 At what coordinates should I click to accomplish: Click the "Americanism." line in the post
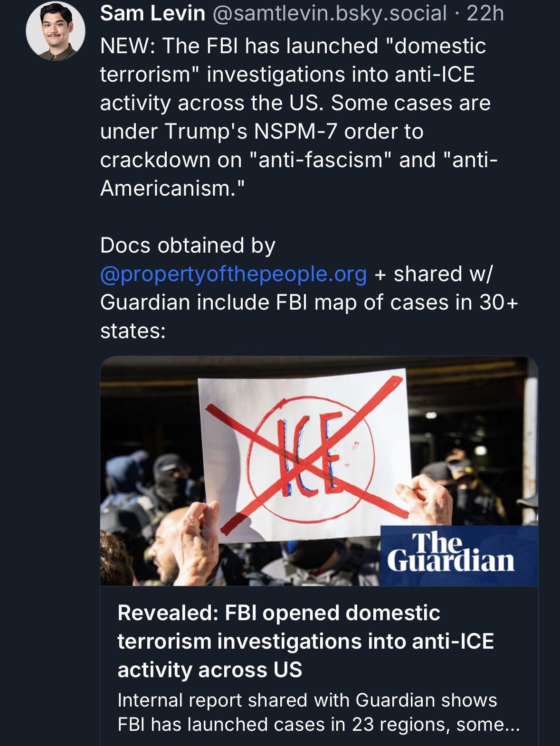point(172,189)
